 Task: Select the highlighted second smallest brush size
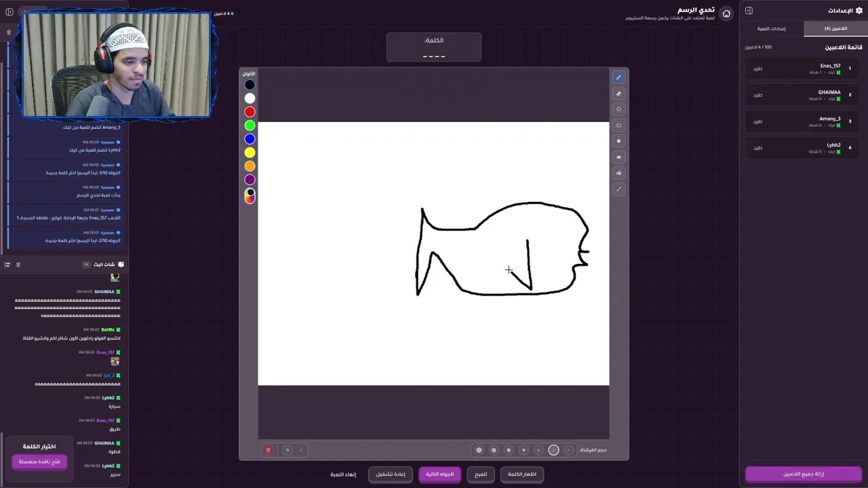tap(553, 450)
